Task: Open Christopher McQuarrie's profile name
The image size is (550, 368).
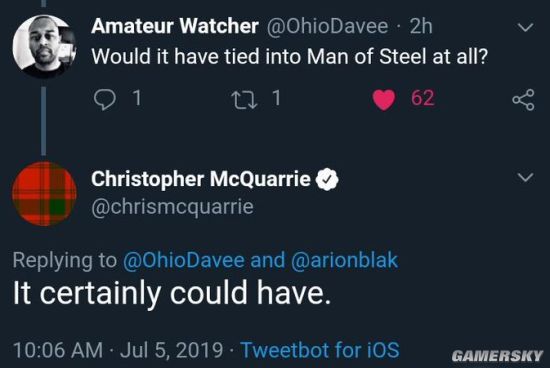Action: click(201, 179)
